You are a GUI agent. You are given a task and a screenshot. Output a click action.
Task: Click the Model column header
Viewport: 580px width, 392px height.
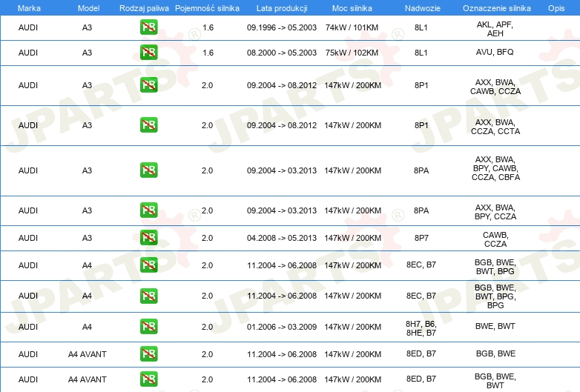click(x=88, y=8)
